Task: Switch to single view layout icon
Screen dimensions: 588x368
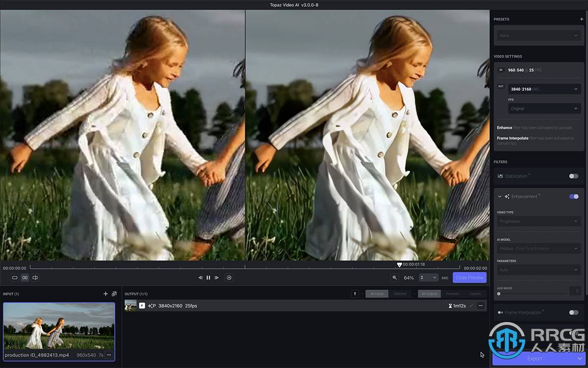Action: pos(15,278)
